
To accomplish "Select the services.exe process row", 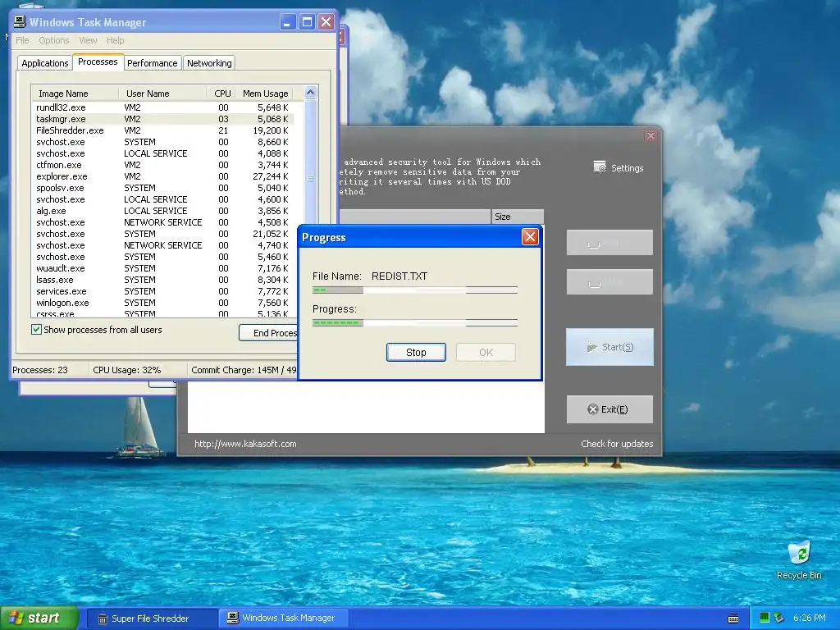I will pyautogui.click(x=162, y=291).
